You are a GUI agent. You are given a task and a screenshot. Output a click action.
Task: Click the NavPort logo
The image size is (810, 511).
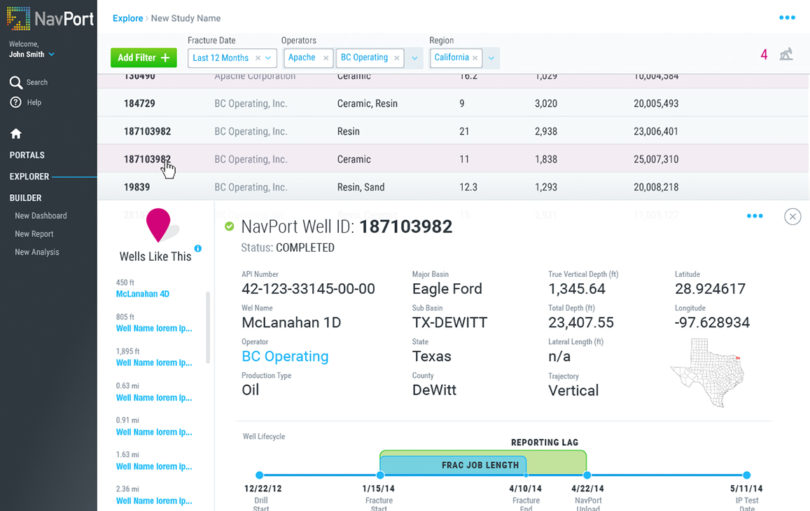(50, 19)
